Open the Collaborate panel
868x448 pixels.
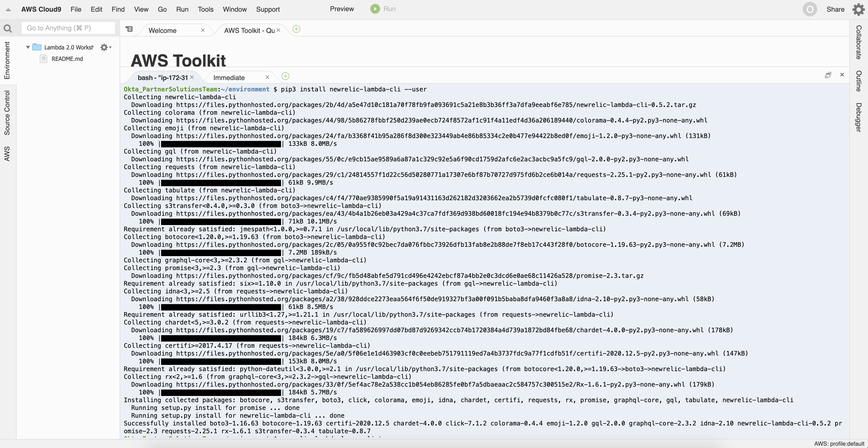[859, 42]
